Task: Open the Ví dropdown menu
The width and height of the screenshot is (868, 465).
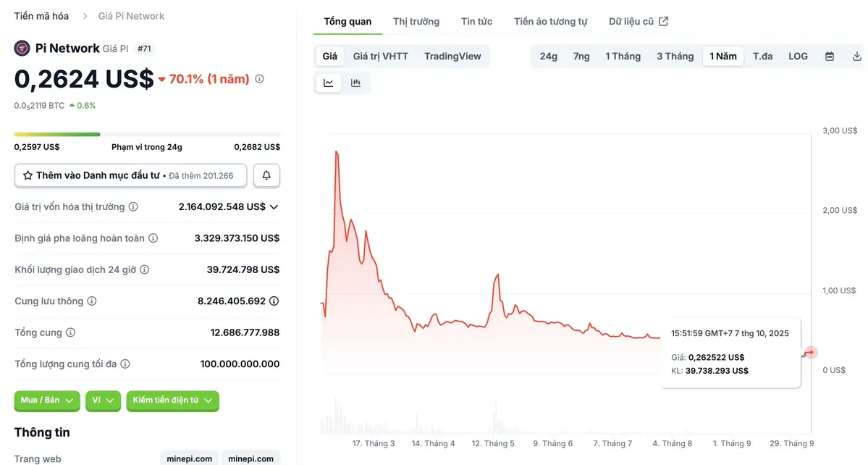Action: (x=103, y=401)
